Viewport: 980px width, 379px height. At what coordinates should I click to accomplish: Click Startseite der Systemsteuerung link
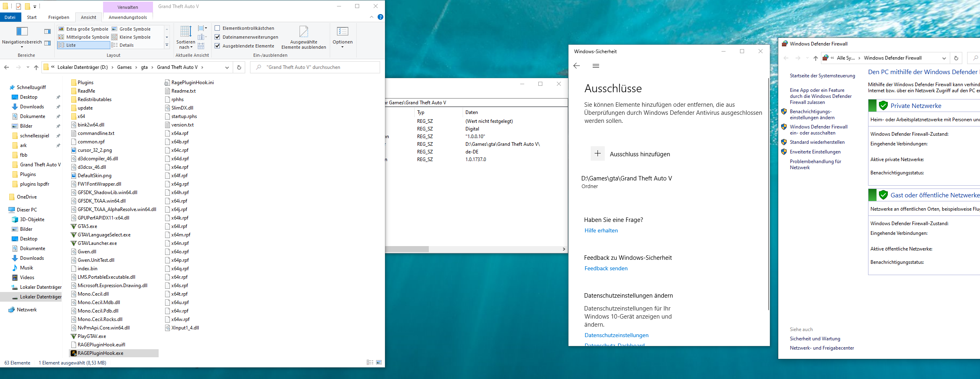pyautogui.click(x=823, y=76)
